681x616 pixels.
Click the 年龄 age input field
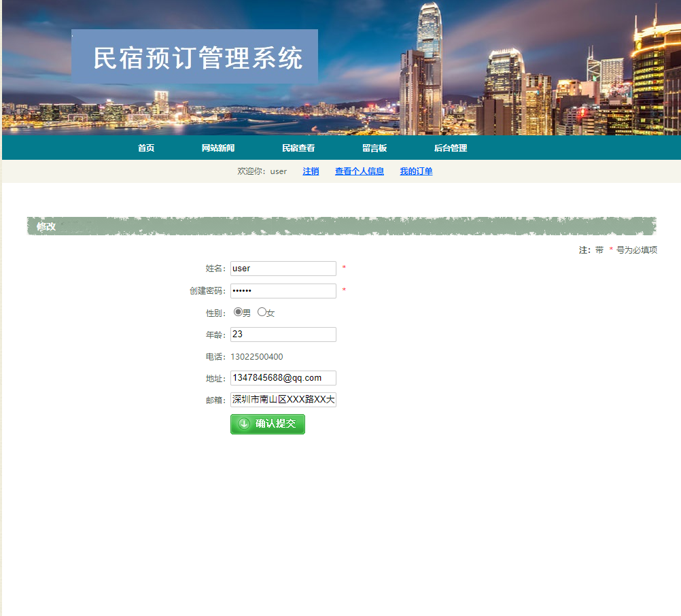[283, 334]
